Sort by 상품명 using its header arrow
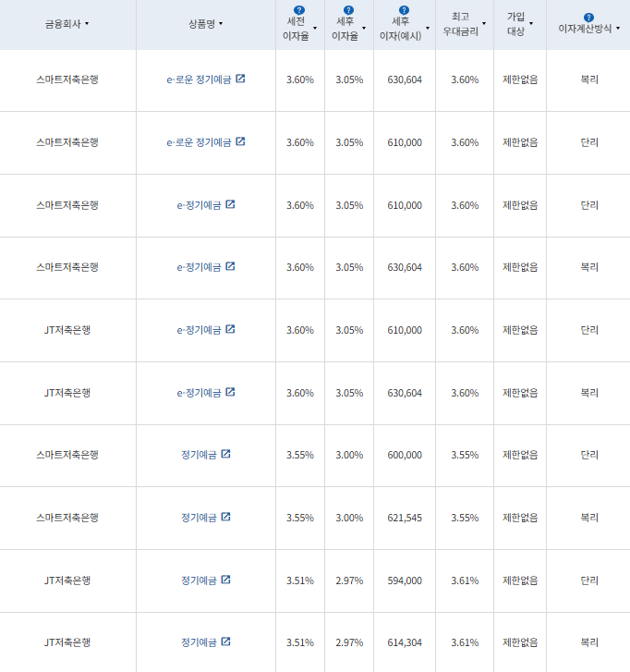 (x=221, y=24)
